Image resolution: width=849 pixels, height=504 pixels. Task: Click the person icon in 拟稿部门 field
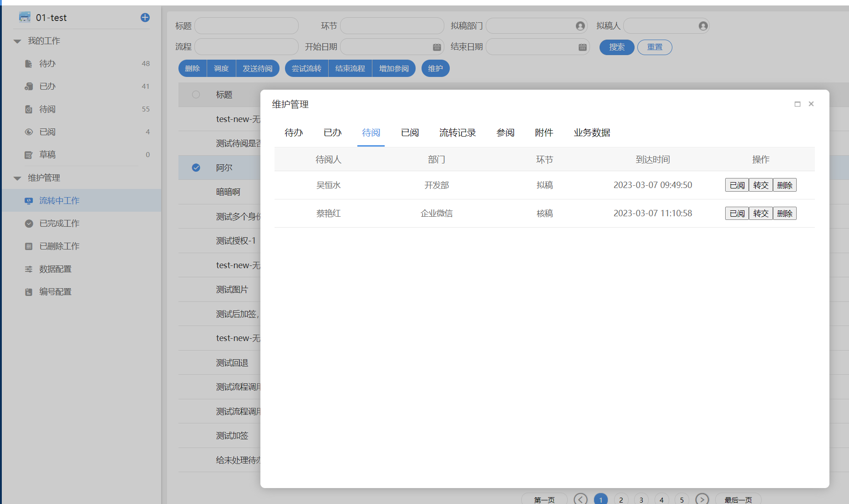580,26
